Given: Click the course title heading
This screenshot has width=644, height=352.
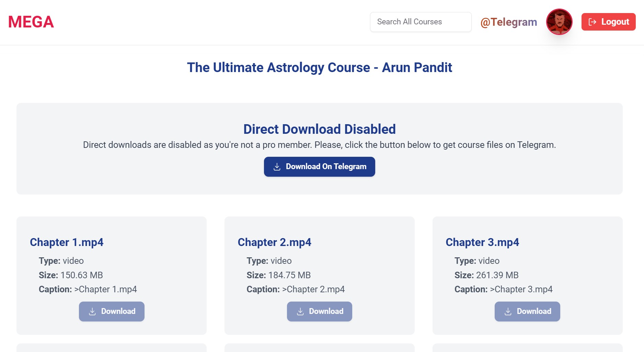Looking at the screenshot, I should [319, 68].
